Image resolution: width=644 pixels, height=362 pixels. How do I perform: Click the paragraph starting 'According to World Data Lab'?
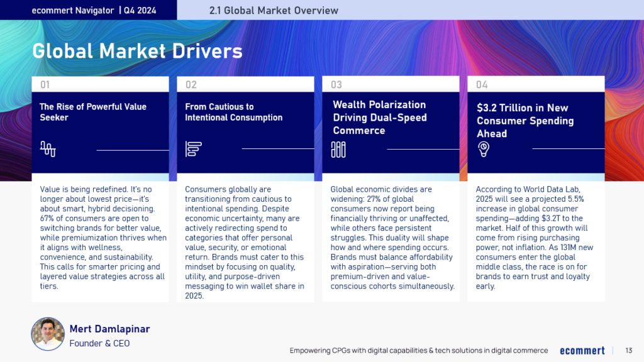click(535, 238)
